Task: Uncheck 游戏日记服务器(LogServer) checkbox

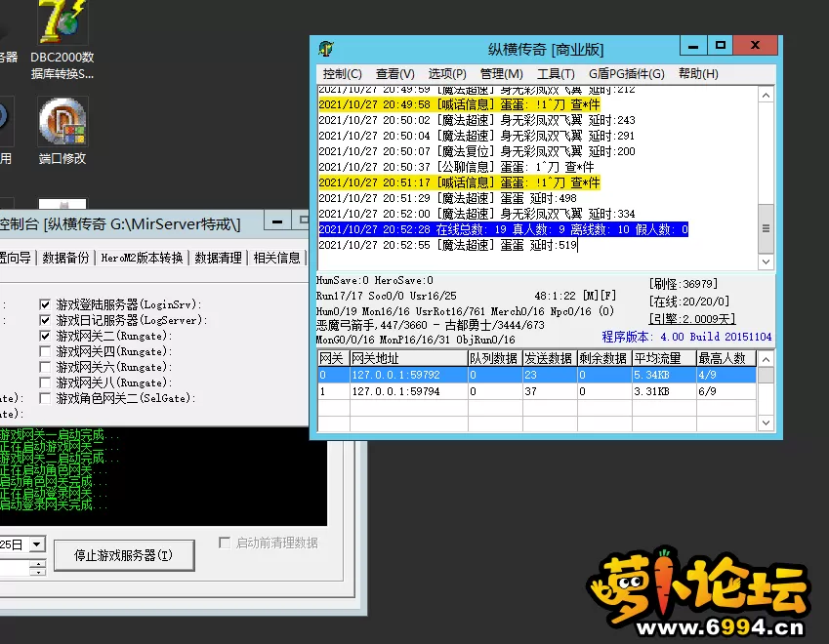Action: [x=45, y=320]
